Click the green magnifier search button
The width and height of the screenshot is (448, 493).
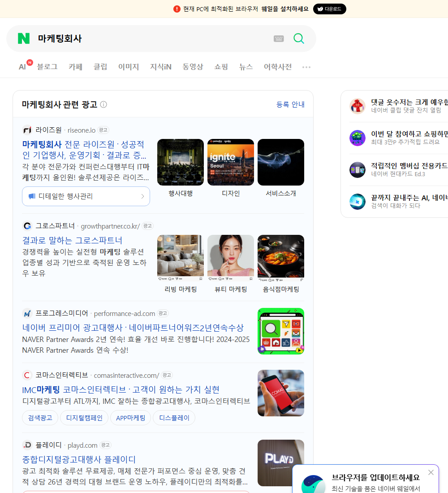coord(299,39)
